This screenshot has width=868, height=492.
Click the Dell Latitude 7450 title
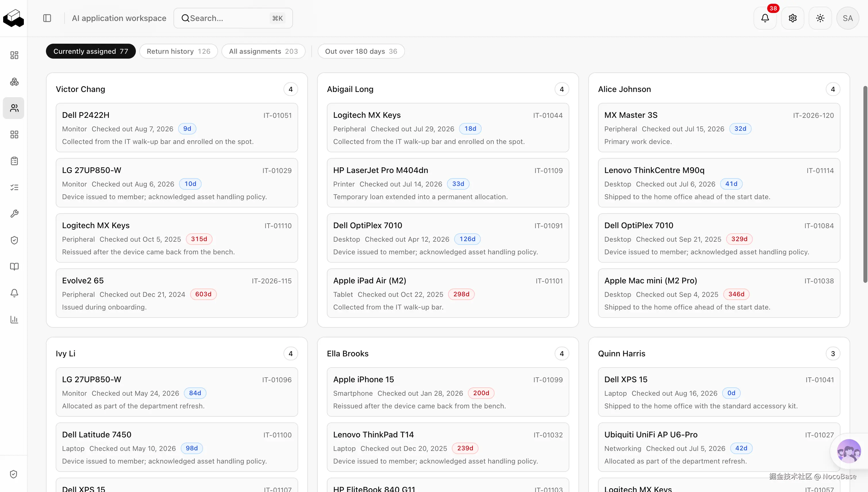97,435
